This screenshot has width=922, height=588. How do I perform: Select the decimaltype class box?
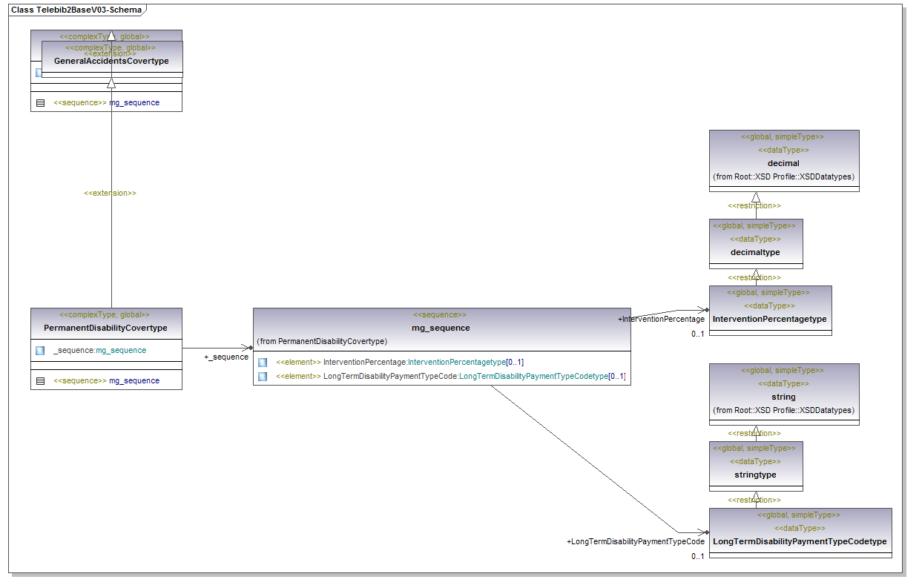click(x=755, y=252)
